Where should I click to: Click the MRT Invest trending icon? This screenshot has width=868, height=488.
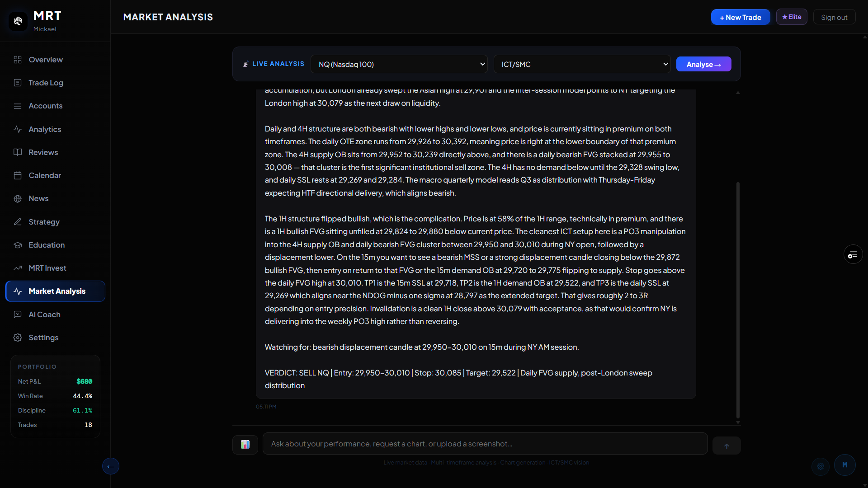pyautogui.click(x=18, y=268)
